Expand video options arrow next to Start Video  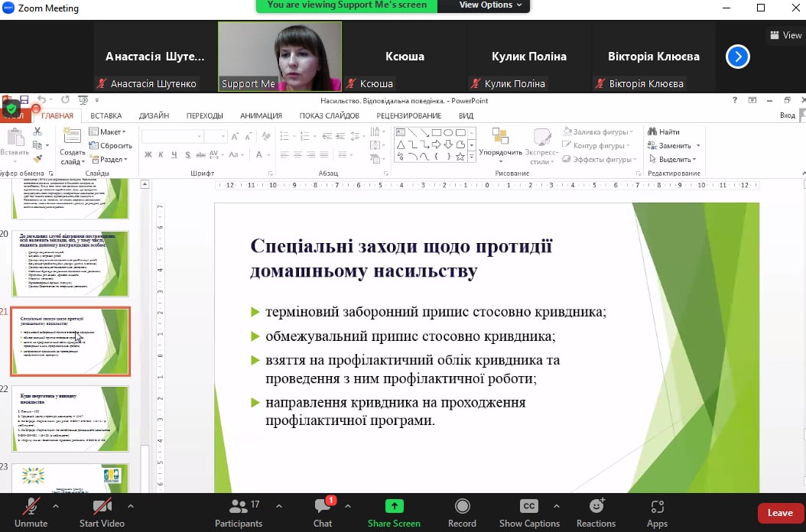point(130,505)
